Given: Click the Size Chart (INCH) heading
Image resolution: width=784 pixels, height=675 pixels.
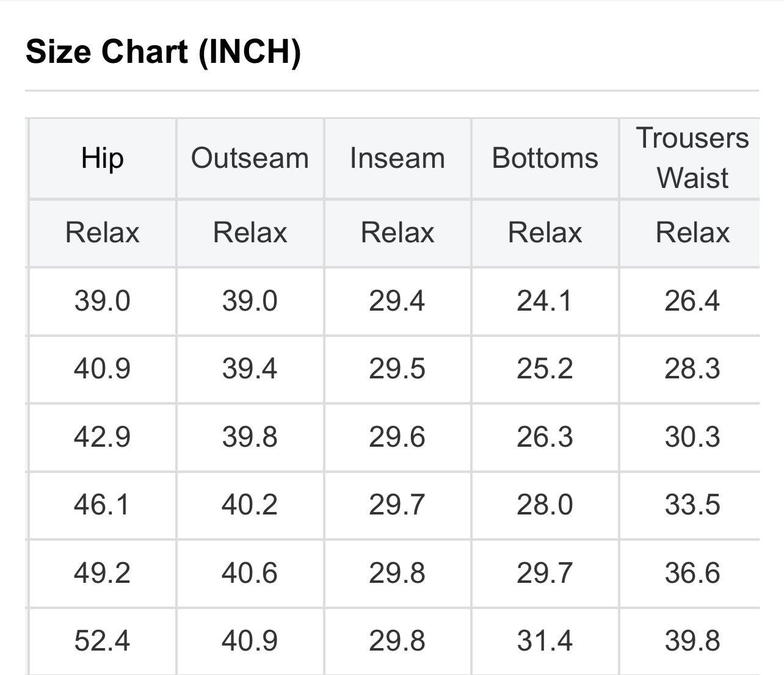Looking at the screenshot, I should (x=163, y=51).
